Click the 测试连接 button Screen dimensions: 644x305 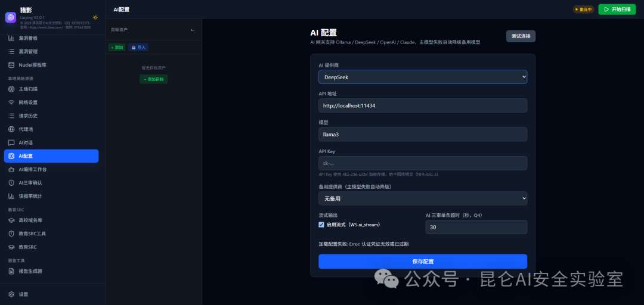point(521,36)
